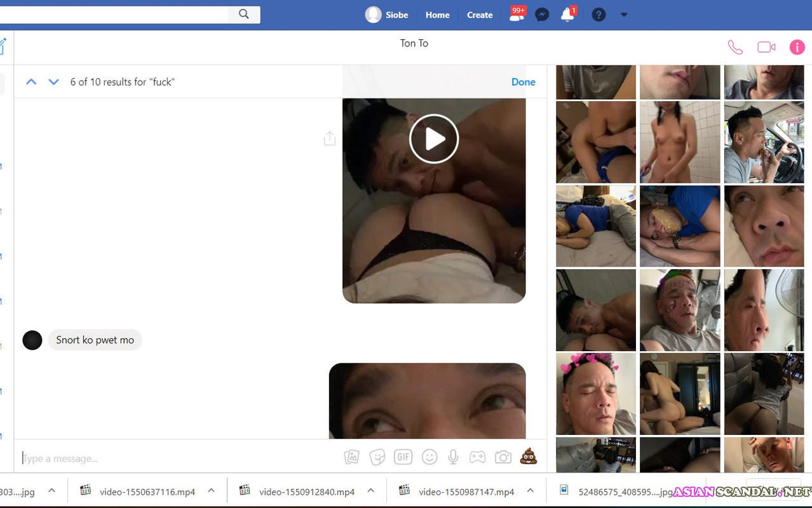Open the friend requests icon with 99+ badge
This screenshot has height=508, width=812.
click(517, 14)
